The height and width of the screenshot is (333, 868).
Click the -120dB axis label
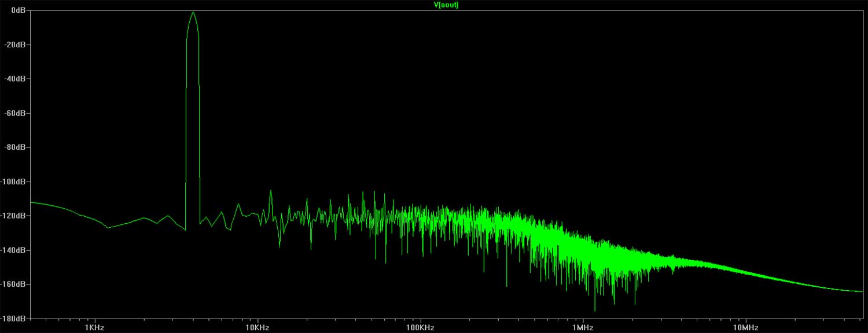tap(13, 216)
